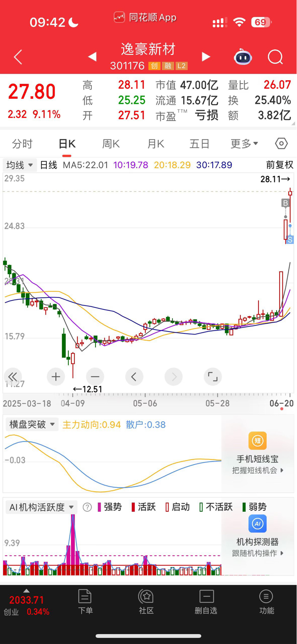This screenshot has height=644, width=297.
Task: Open the 均线 indicator dropdown
Action: [20, 165]
